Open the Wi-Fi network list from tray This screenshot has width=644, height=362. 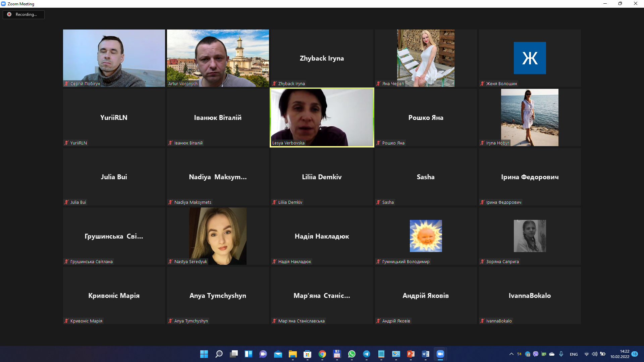[x=586, y=354]
